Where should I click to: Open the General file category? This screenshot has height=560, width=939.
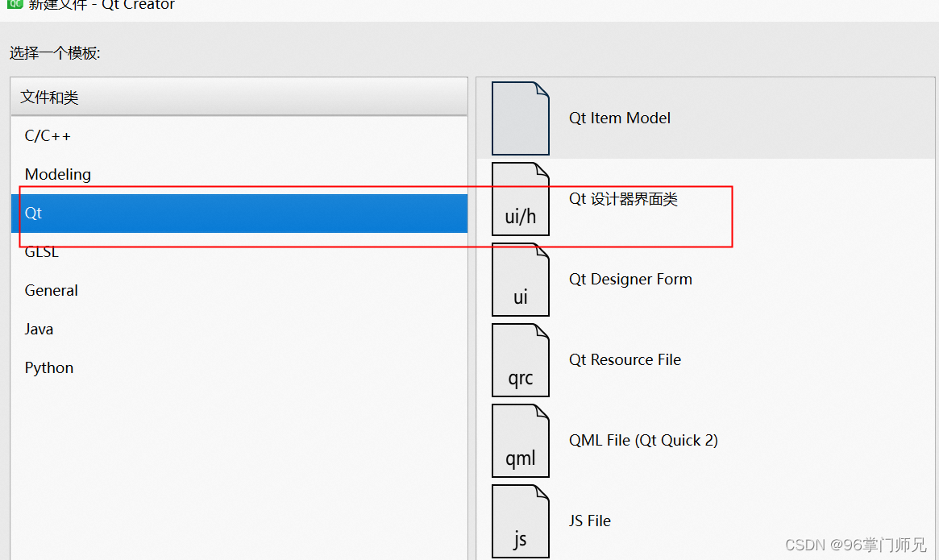point(51,290)
